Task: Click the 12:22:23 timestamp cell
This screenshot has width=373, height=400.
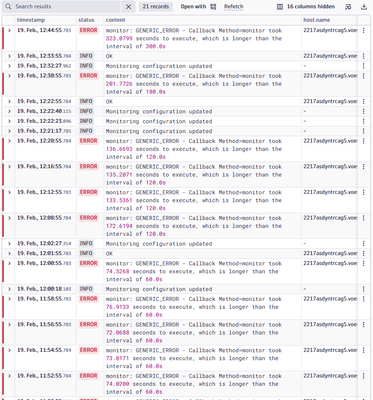Action: coord(44,121)
